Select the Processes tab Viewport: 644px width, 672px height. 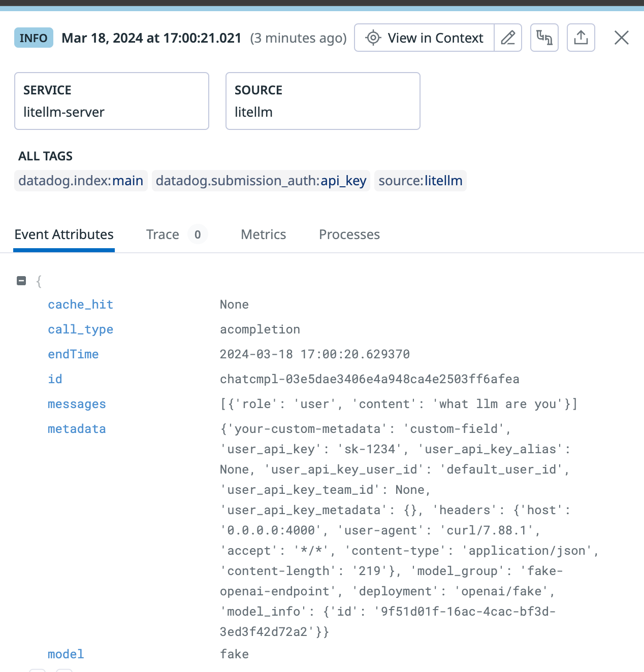[x=349, y=234]
